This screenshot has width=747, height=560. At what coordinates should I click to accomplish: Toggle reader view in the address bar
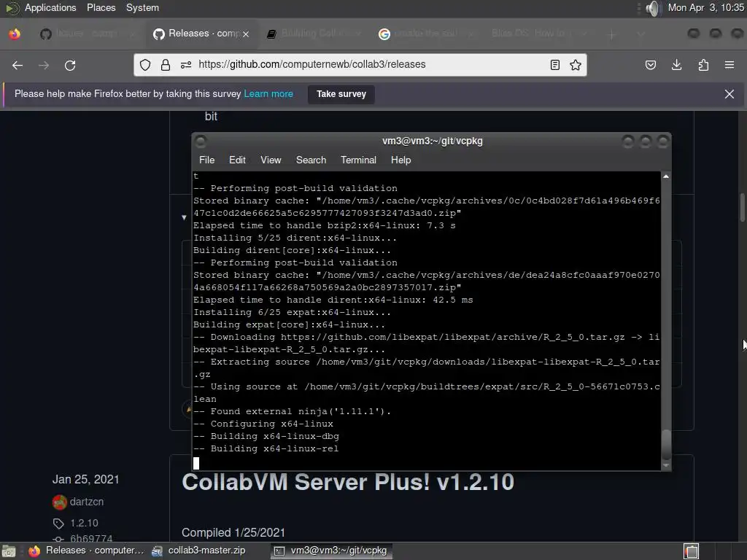(555, 65)
